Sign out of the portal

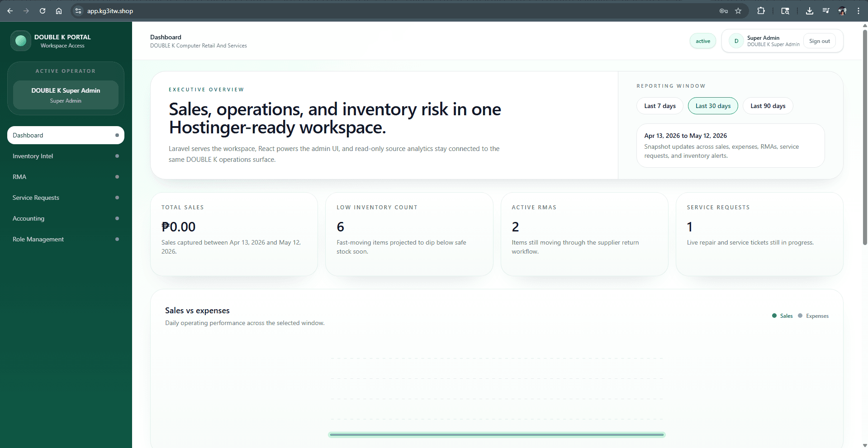click(x=819, y=41)
